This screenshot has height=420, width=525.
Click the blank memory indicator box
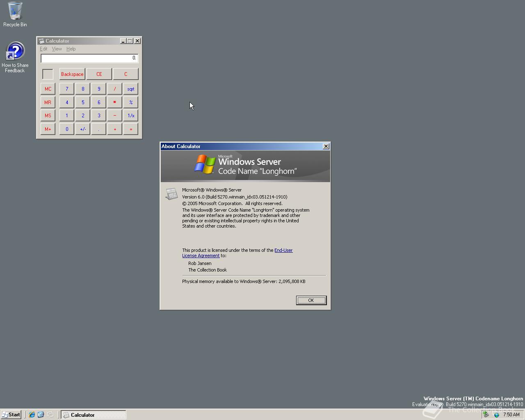click(x=48, y=74)
